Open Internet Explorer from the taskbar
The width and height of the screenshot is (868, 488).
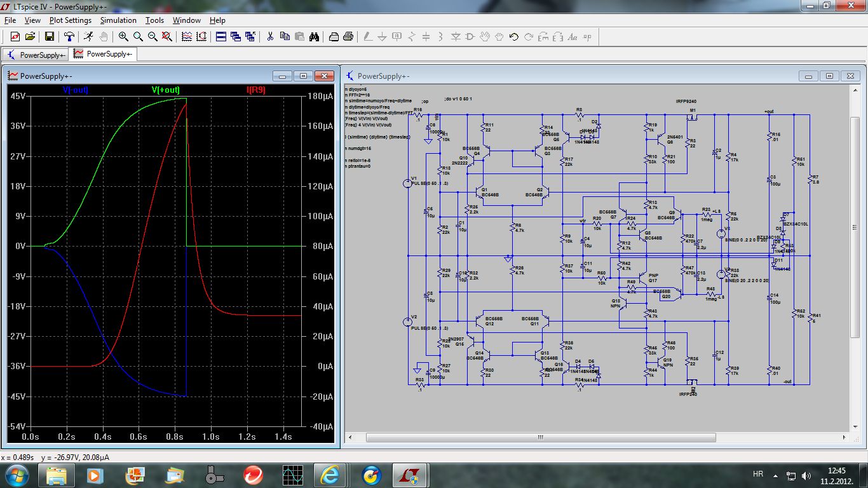tap(330, 475)
